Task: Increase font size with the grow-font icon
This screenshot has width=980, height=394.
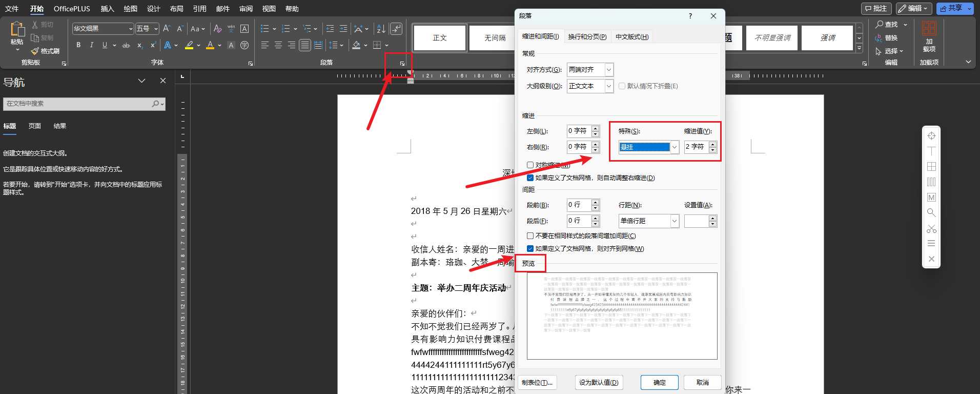Action: click(166, 29)
